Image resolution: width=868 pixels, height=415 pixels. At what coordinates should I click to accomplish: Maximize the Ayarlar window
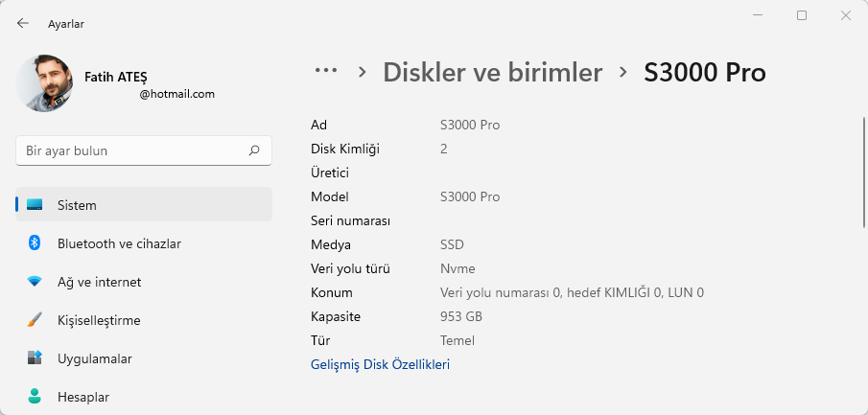[x=802, y=15]
